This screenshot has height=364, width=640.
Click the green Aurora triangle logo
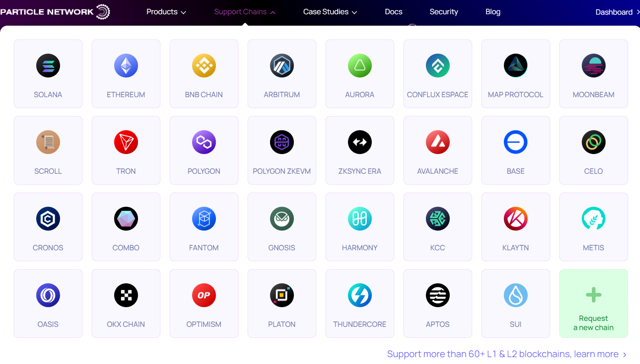(360, 66)
